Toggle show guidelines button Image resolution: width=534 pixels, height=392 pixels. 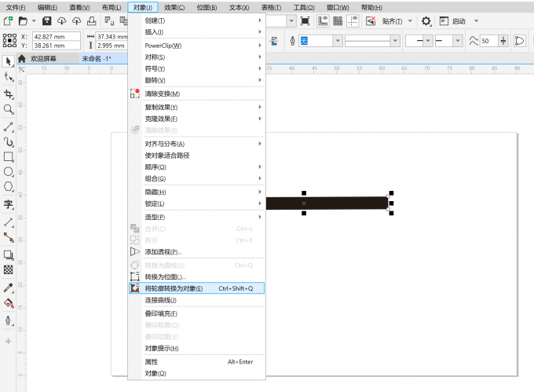(353, 20)
